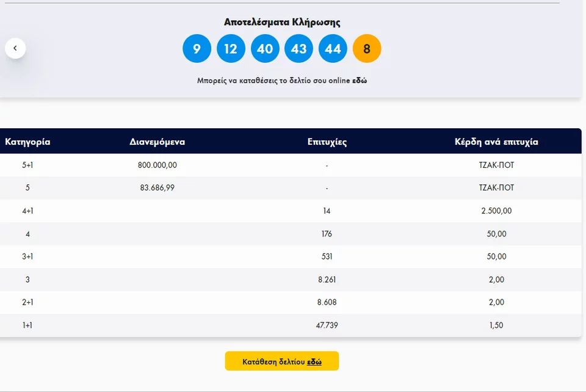
Task: Select the 3+1 category row
Action: click(291, 256)
